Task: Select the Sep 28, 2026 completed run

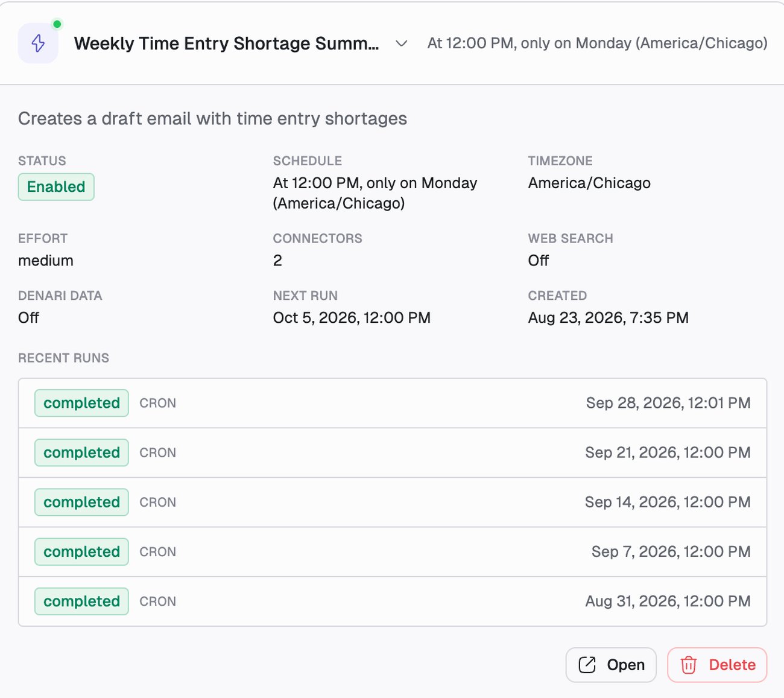Action: pos(393,403)
